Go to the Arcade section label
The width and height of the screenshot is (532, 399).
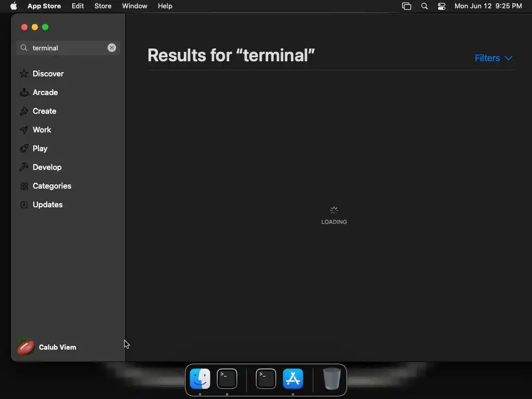[x=45, y=92]
